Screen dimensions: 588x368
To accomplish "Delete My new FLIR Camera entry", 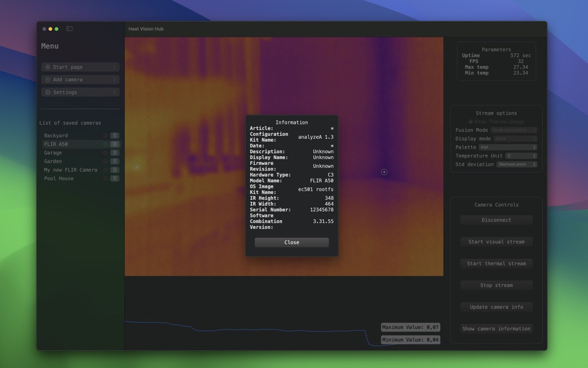I will [x=115, y=170].
